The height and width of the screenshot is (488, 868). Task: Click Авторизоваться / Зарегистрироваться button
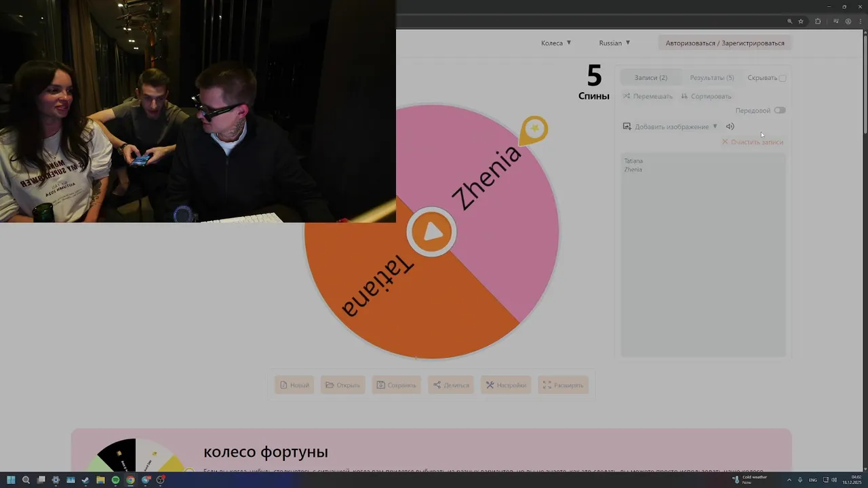click(x=725, y=43)
